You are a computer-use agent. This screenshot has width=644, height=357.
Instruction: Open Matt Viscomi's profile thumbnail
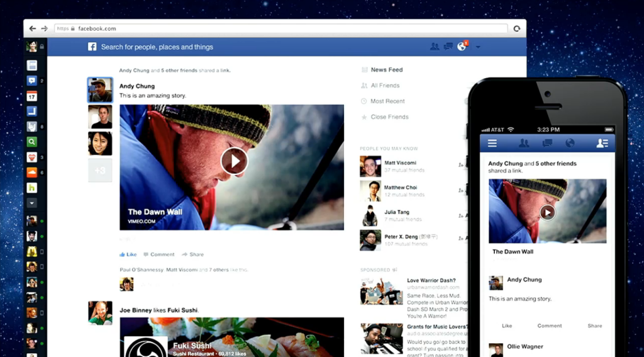tap(370, 166)
